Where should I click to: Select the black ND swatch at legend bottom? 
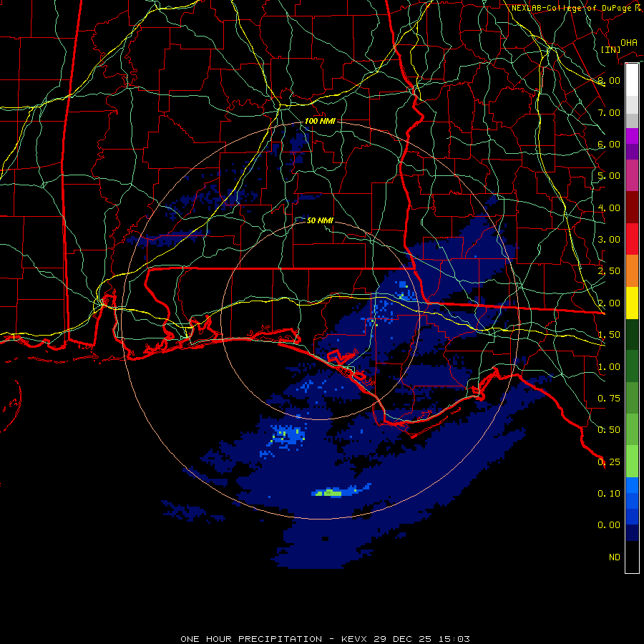click(632, 557)
